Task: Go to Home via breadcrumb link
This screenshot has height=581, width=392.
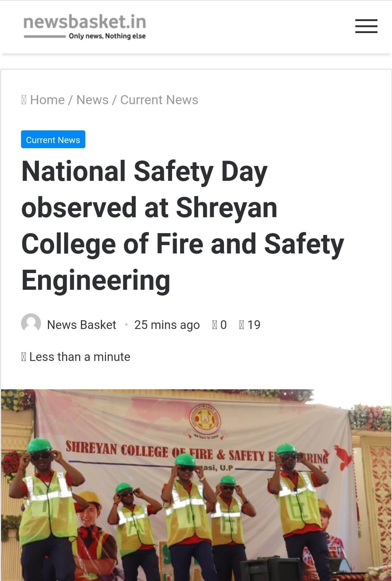Action: pos(47,100)
